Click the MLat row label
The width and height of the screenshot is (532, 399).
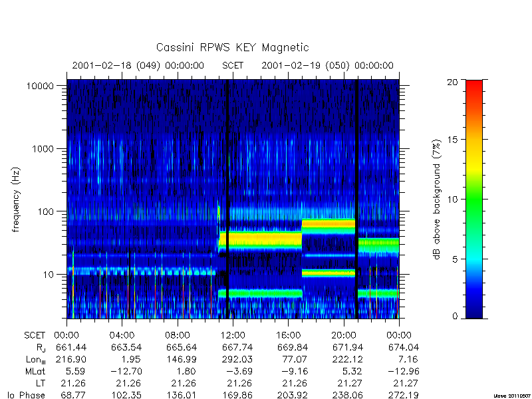(35, 372)
